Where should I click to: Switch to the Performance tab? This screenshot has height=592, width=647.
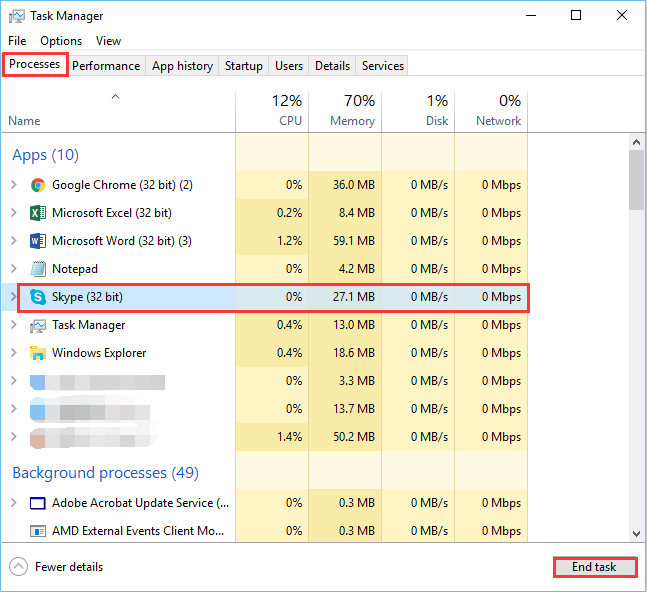click(x=106, y=66)
